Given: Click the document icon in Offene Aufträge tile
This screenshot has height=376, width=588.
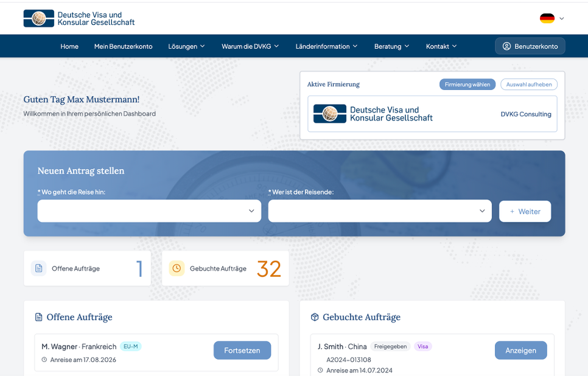Looking at the screenshot, I should coord(38,268).
